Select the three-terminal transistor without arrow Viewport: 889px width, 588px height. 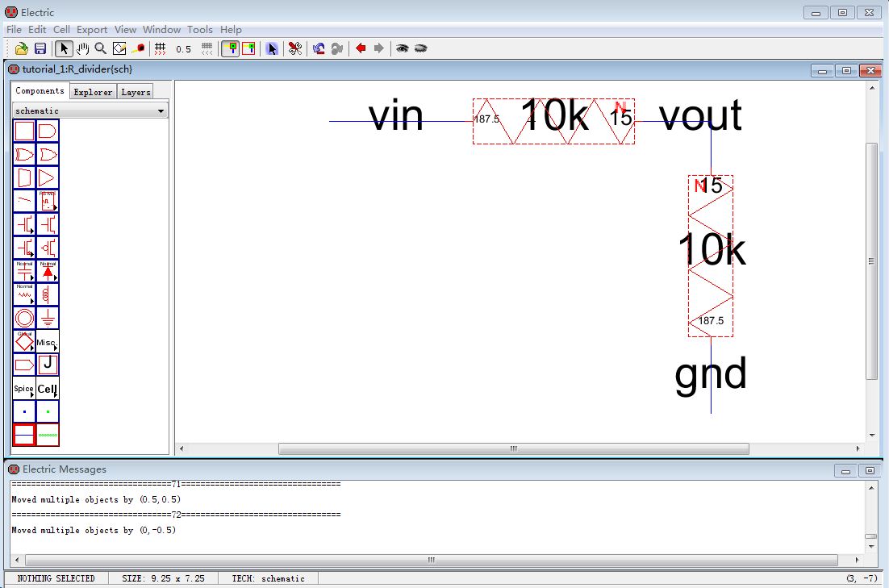48,224
